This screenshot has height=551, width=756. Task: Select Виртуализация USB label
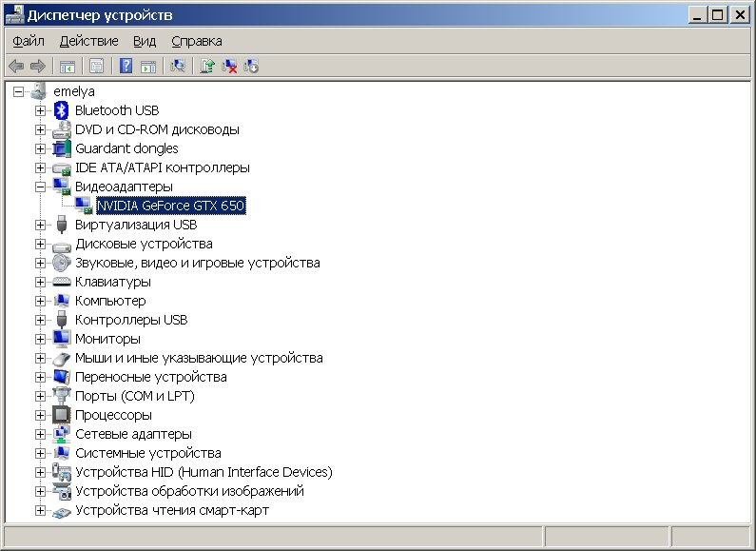tap(136, 225)
